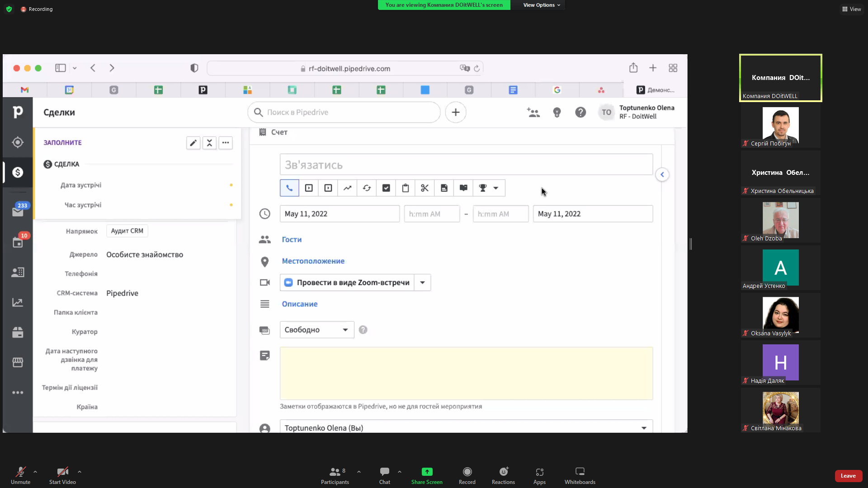Click the end time h:mm AM field

pyautogui.click(x=500, y=214)
